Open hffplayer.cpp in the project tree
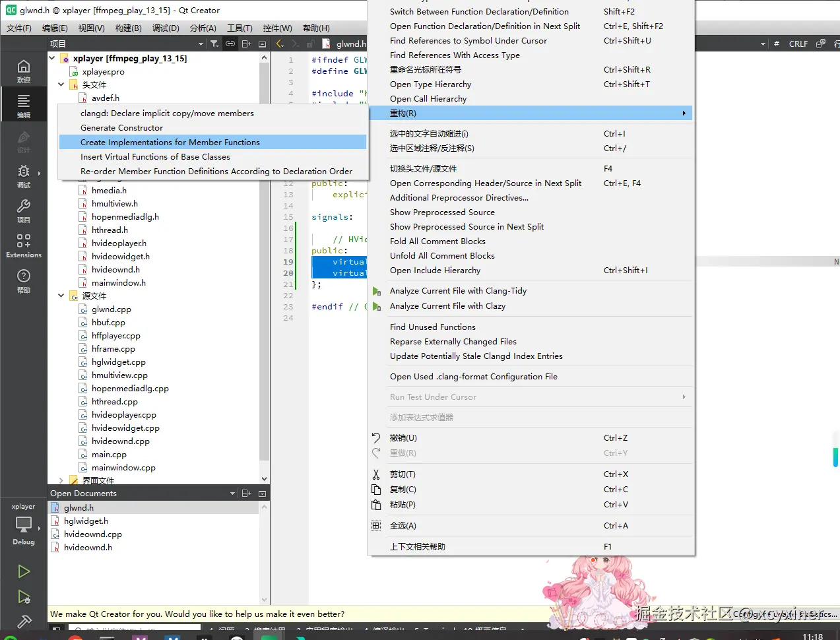Image resolution: width=840 pixels, height=640 pixels. 115,335
